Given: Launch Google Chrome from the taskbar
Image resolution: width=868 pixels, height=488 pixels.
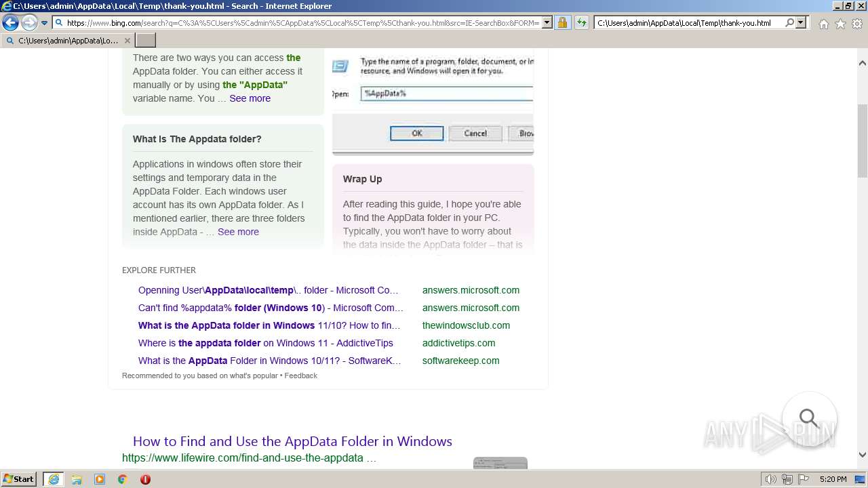Looking at the screenshot, I should coord(123,479).
